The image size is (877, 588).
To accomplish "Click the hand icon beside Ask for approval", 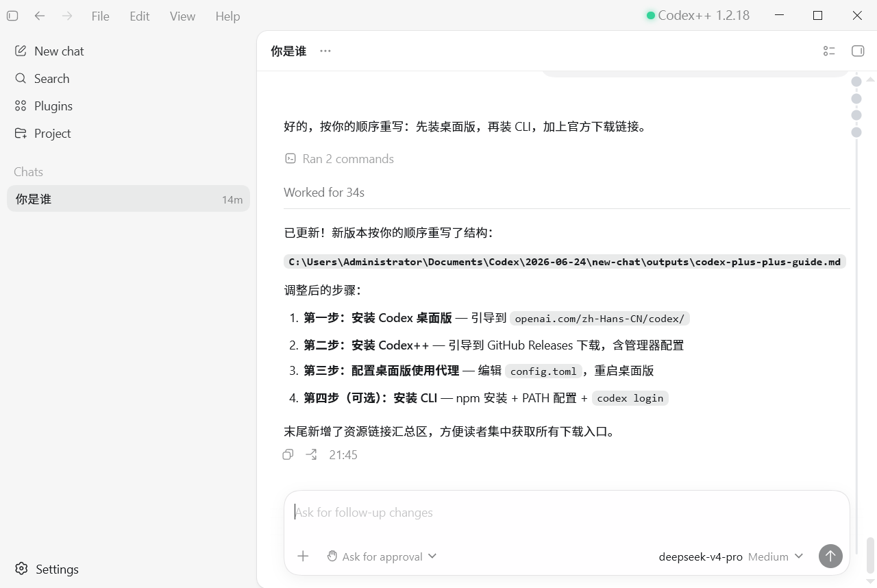I will 332,556.
